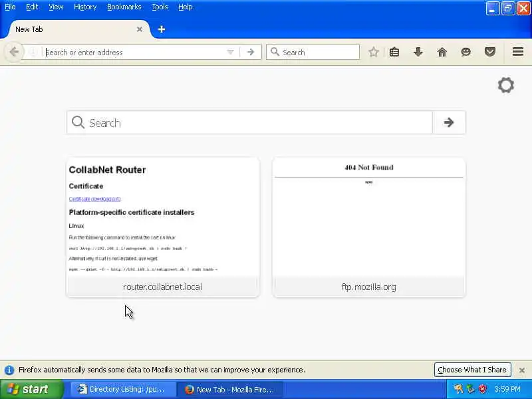Screen dimensions: 532x399
Task: Open the Bookmarks menu
Action: [x=124, y=7]
